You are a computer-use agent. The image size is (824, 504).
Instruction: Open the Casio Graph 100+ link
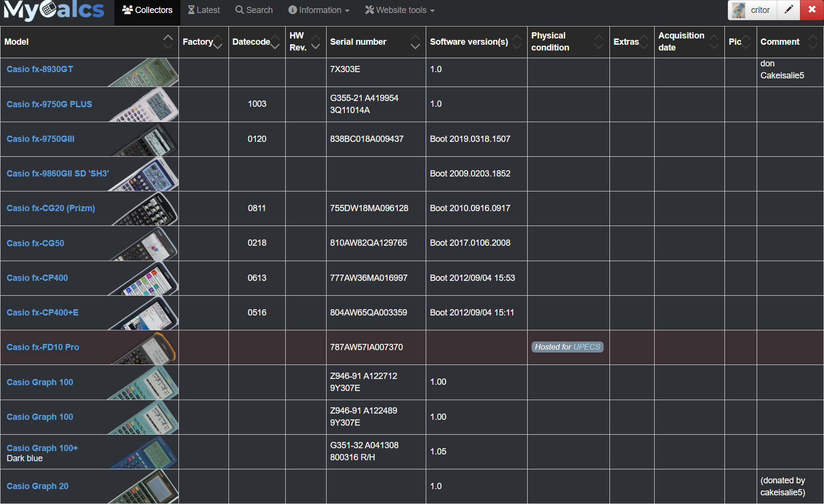(x=42, y=448)
